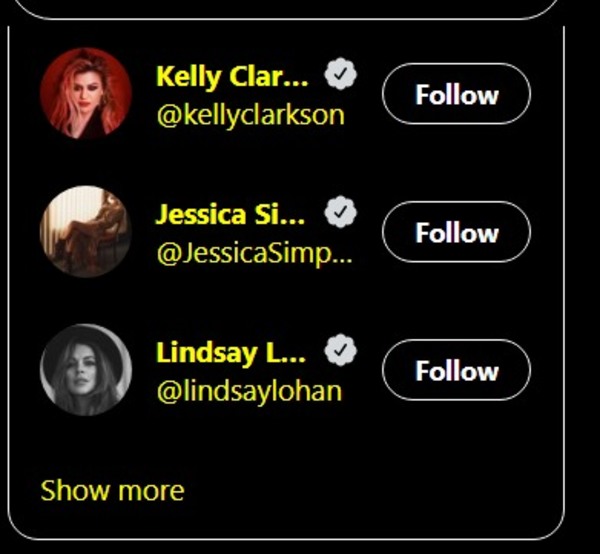Open Kelly Clarkson's profile picture
The height and width of the screenshot is (554, 600).
point(86,93)
